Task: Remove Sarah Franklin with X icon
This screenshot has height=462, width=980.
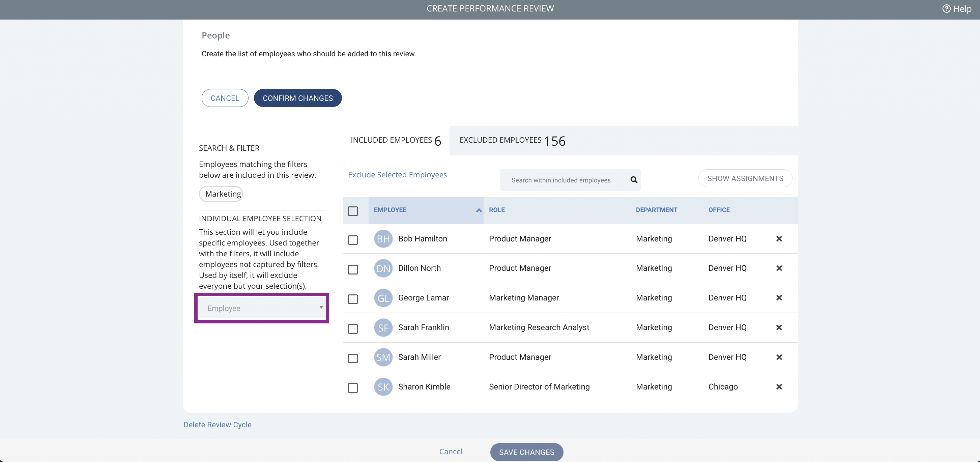Action: click(x=779, y=327)
